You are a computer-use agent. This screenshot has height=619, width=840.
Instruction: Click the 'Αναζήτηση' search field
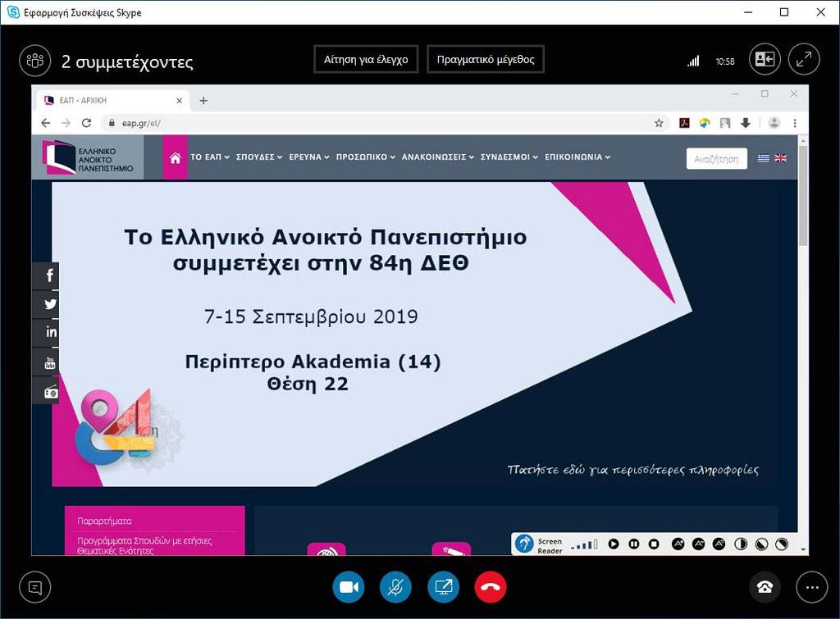tap(716, 158)
